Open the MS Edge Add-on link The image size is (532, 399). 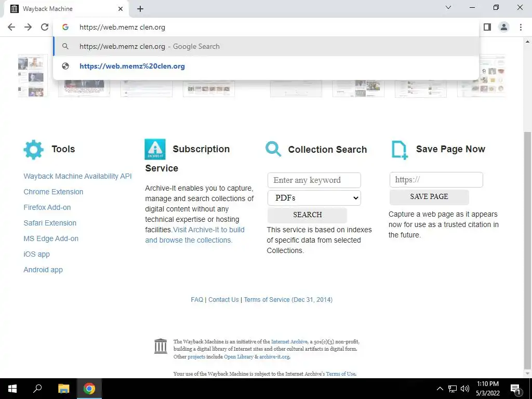click(x=51, y=238)
